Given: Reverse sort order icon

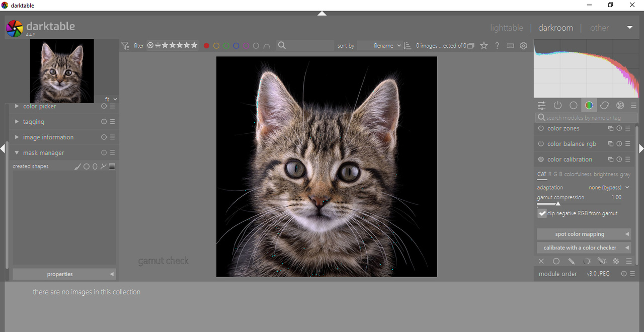Looking at the screenshot, I should click(408, 46).
